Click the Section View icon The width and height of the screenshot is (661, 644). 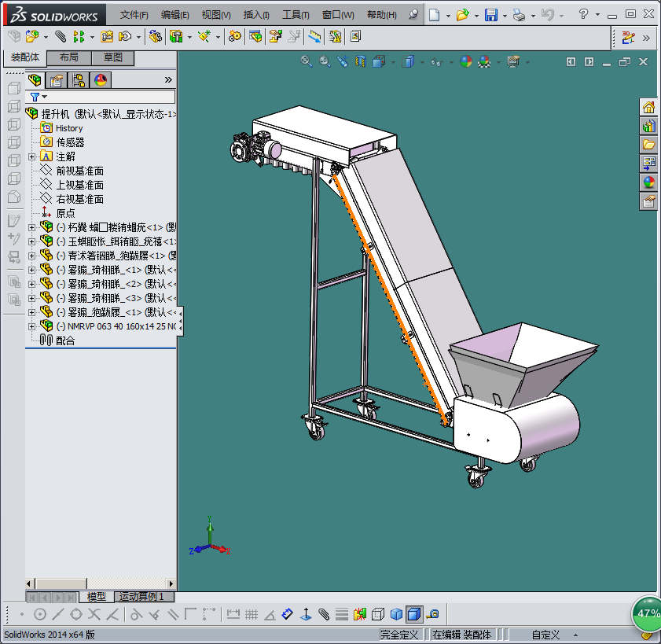coord(361,62)
